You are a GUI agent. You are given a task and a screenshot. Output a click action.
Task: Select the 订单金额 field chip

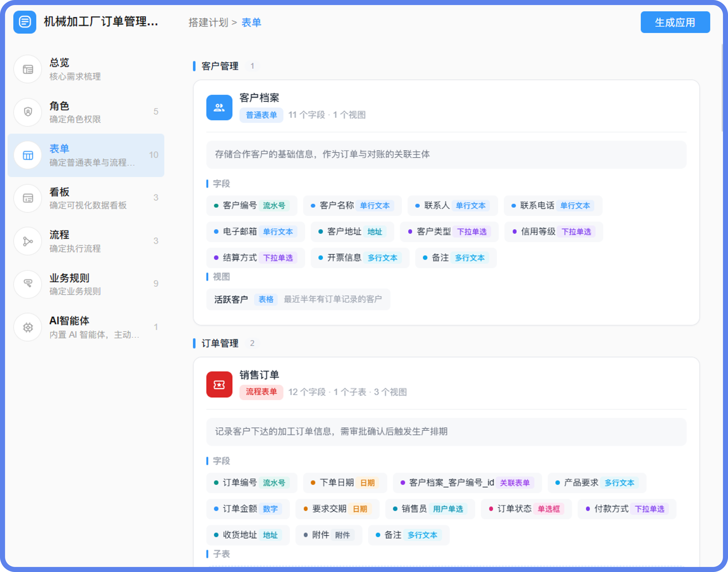pos(248,508)
